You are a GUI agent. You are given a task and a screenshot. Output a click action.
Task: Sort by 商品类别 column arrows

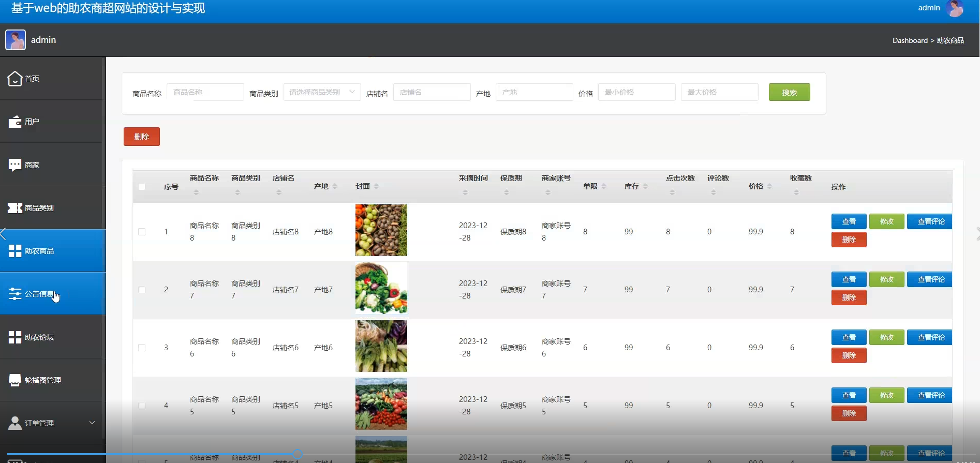point(237,192)
